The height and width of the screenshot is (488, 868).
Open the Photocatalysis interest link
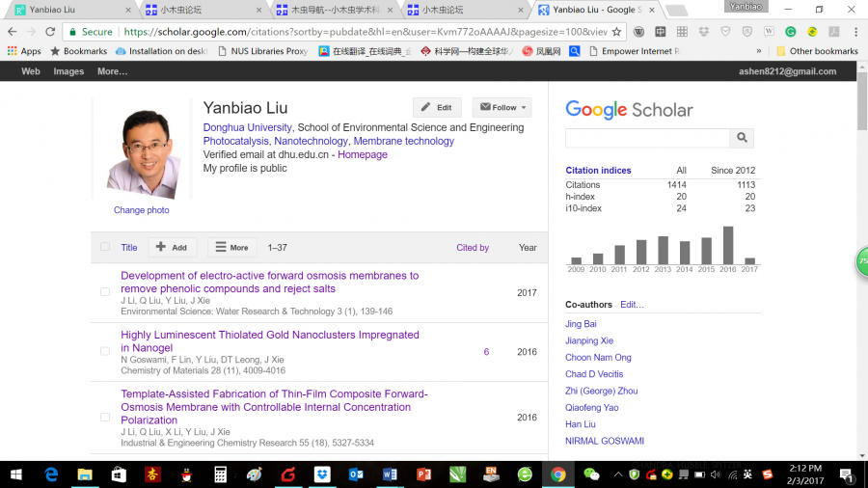pyautogui.click(x=235, y=141)
